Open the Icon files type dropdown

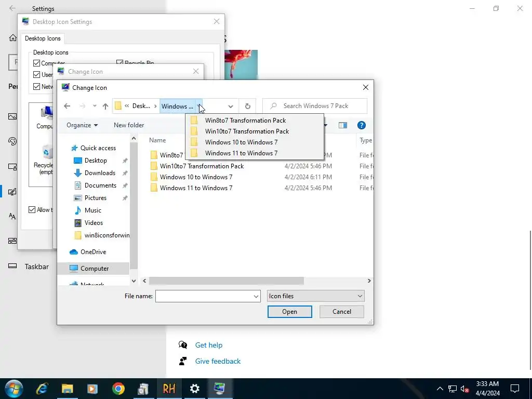(315, 296)
